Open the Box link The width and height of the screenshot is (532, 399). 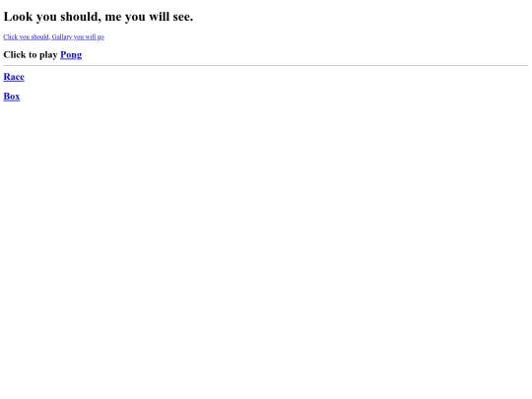coord(12,97)
